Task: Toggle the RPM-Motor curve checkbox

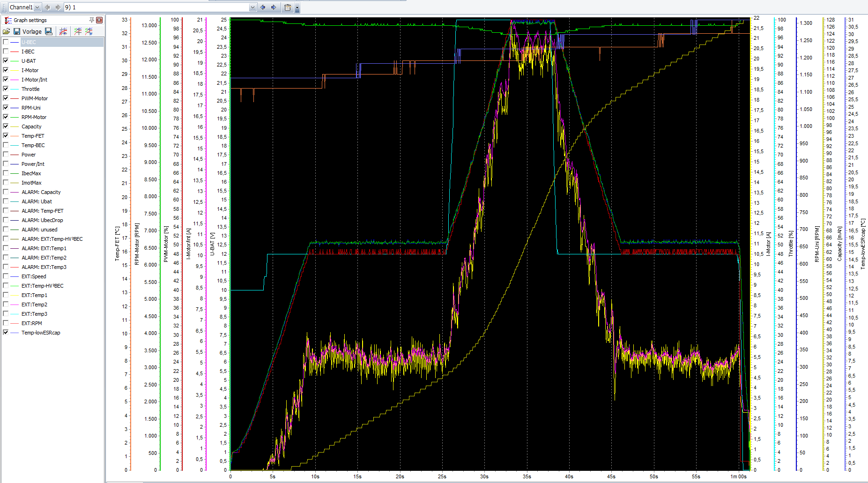Action: (6, 117)
